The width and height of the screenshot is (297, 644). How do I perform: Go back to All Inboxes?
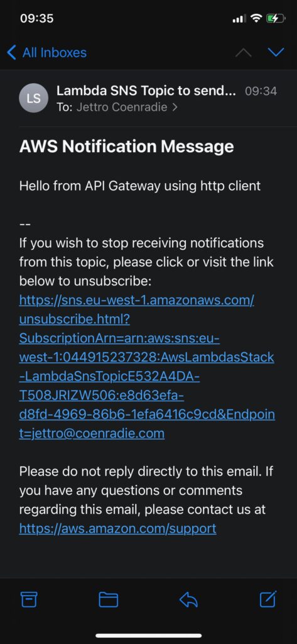46,53
